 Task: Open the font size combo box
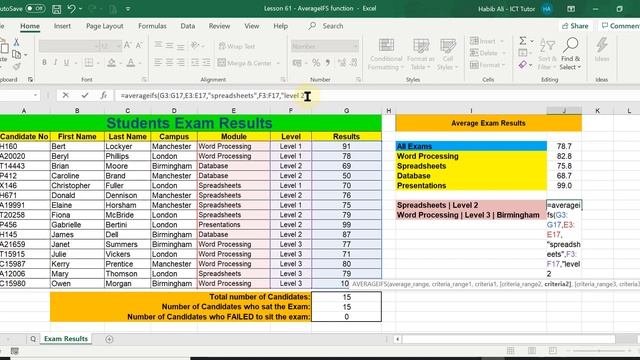pyautogui.click(x=110, y=46)
